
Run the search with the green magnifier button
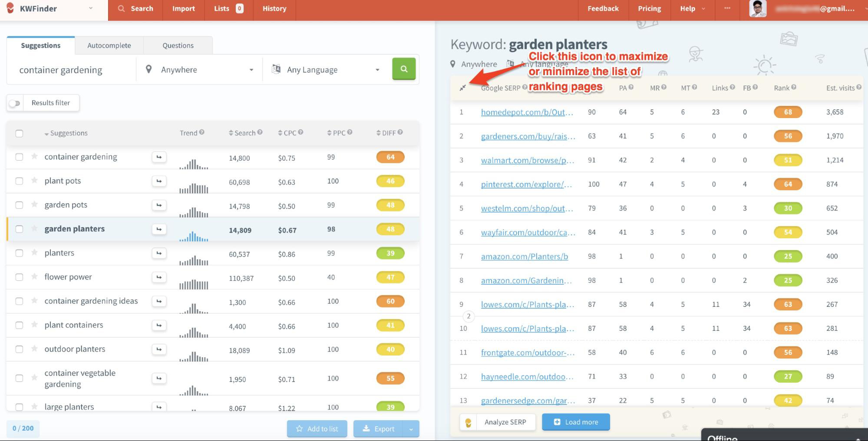[403, 69]
